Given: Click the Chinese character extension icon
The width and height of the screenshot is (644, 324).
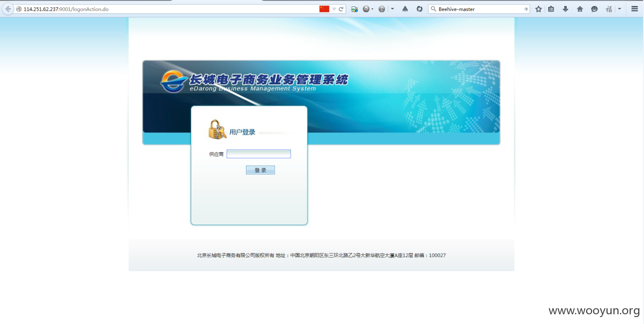Looking at the screenshot, I should pos(609,9).
